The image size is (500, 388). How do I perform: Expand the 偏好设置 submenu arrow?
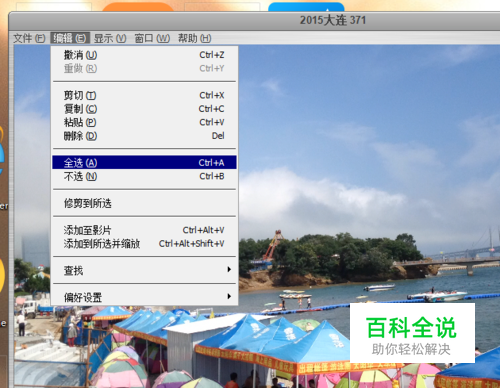[229, 296]
